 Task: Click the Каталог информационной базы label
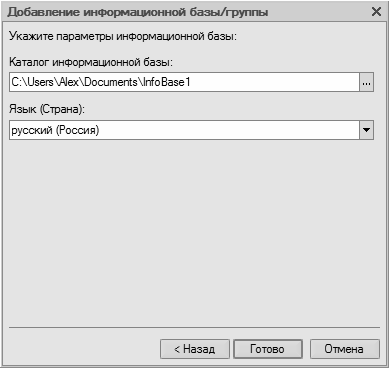91,62
